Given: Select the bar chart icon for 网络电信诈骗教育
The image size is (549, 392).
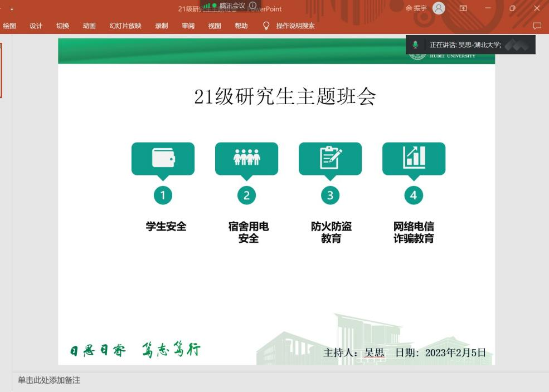Looking at the screenshot, I should click(414, 158).
